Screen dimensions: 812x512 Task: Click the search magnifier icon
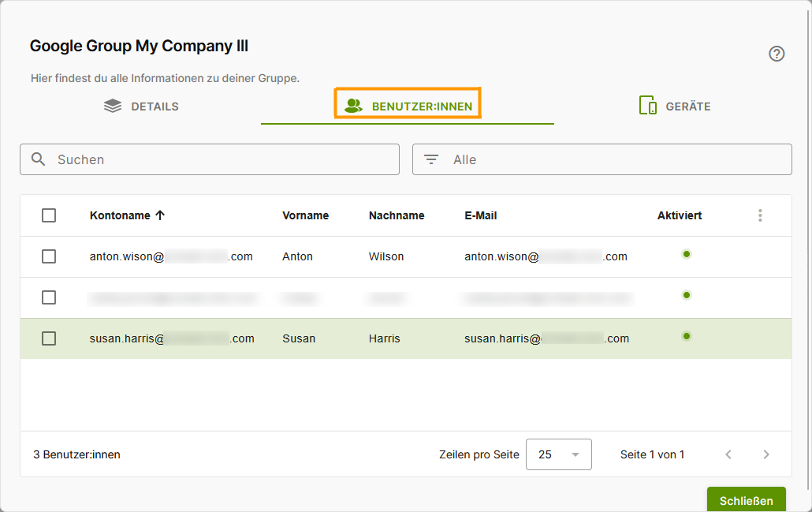pyautogui.click(x=39, y=159)
